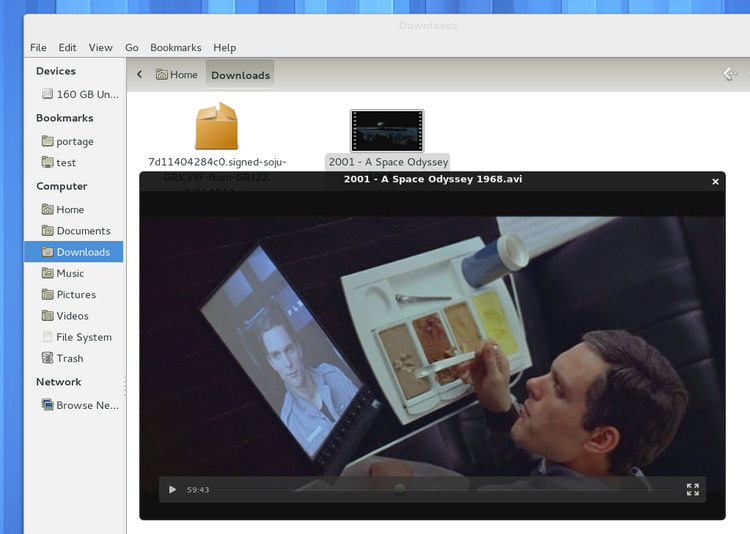Open the Music folder in sidebar
Screen dimensions: 750x534
69,273
